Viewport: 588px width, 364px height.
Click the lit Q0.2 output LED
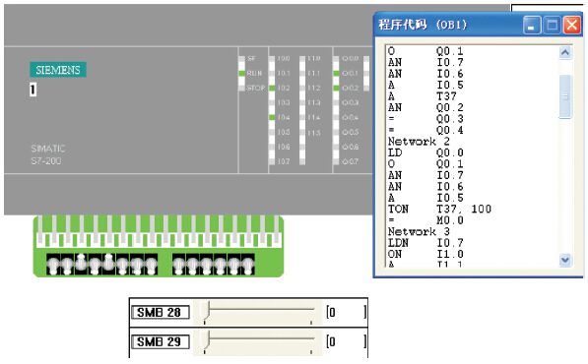tap(336, 88)
